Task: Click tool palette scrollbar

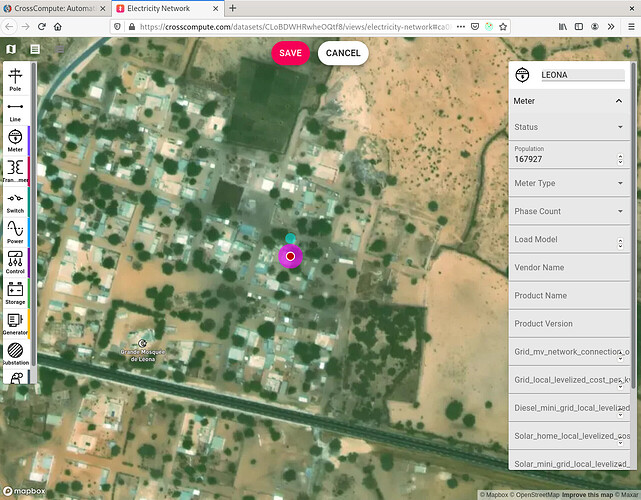Action: point(34,213)
